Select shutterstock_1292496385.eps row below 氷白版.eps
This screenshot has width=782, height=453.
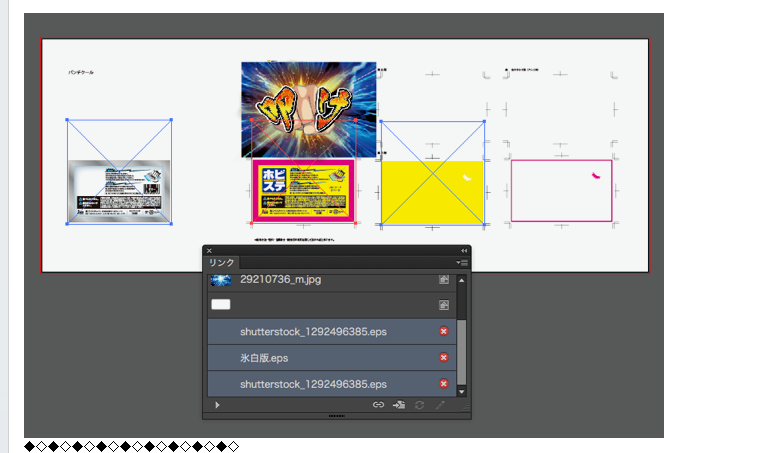pos(332,384)
